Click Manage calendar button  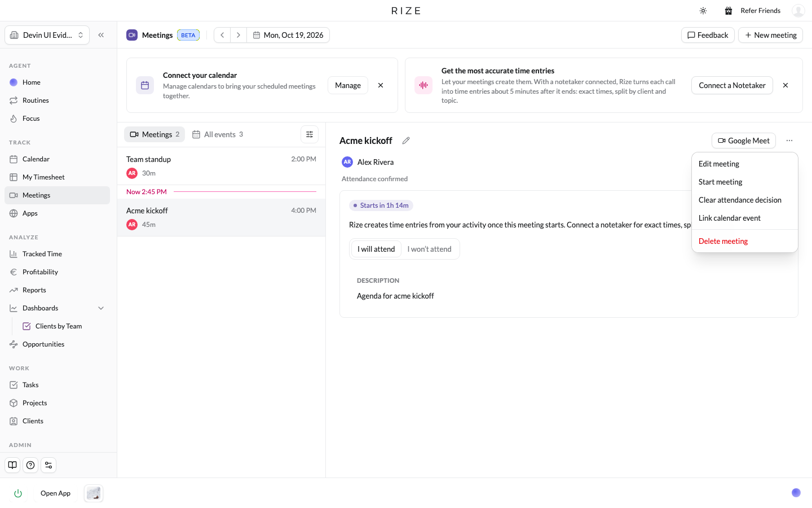coord(348,85)
